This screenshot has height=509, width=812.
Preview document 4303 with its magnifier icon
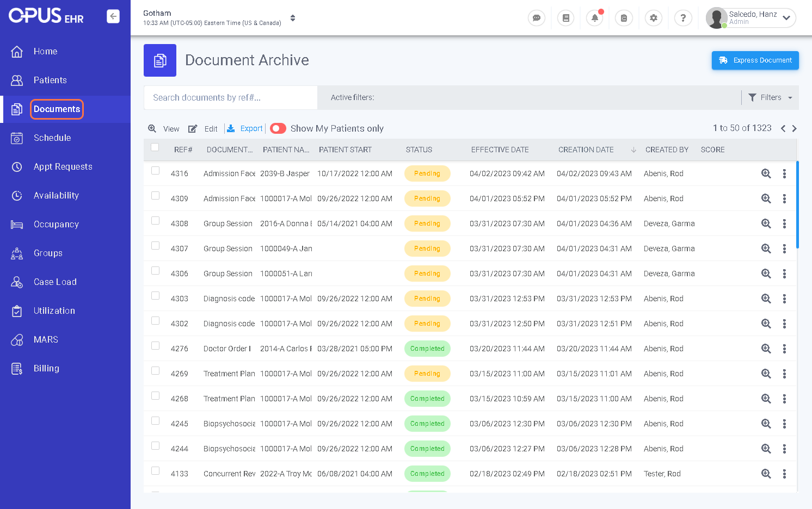766,299
